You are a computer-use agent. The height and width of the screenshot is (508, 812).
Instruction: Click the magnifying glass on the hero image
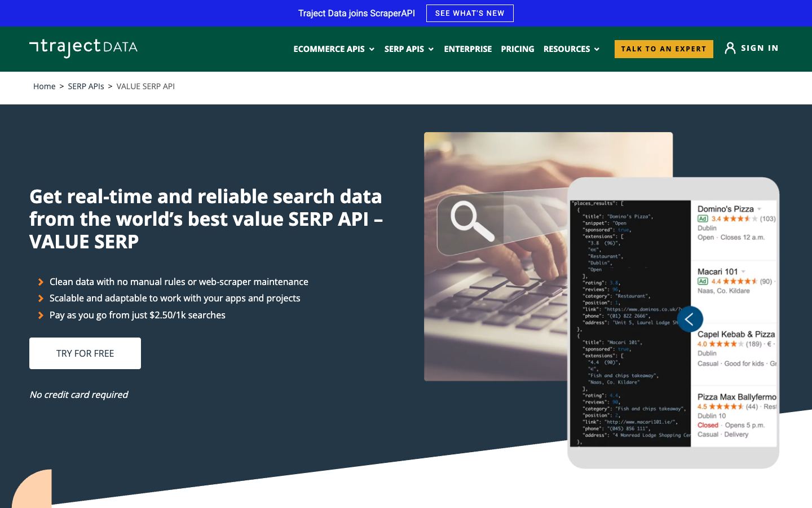point(472,221)
